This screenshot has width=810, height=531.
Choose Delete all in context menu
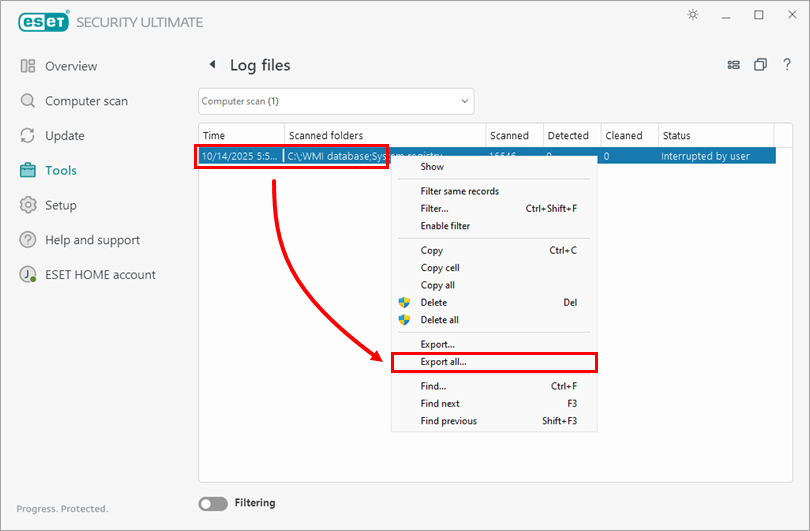click(440, 320)
